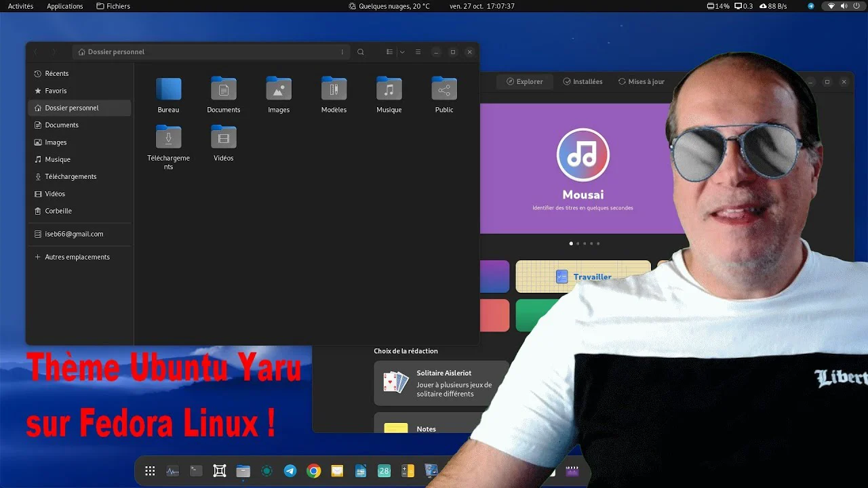Image resolution: width=868 pixels, height=488 pixels.
Task: Open the path bar three-dot menu
Action: coord(342,52)
